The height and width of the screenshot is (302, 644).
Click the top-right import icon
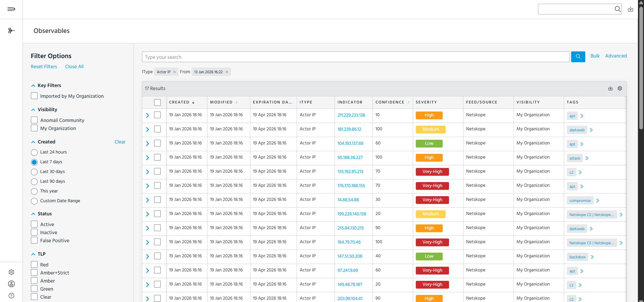[x=631, y=9]
